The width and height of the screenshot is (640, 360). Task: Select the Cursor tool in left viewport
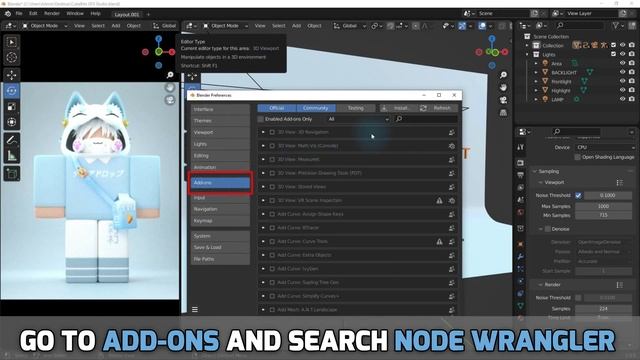[x=11, y=58]
